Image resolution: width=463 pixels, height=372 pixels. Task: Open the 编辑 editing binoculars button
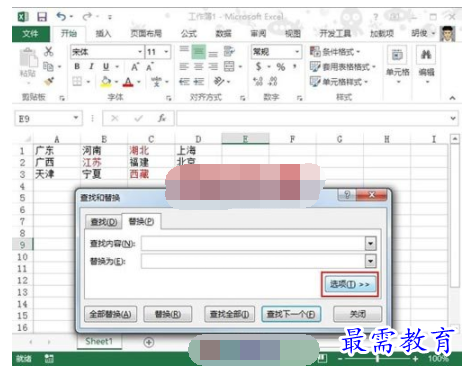coord(427,64)
